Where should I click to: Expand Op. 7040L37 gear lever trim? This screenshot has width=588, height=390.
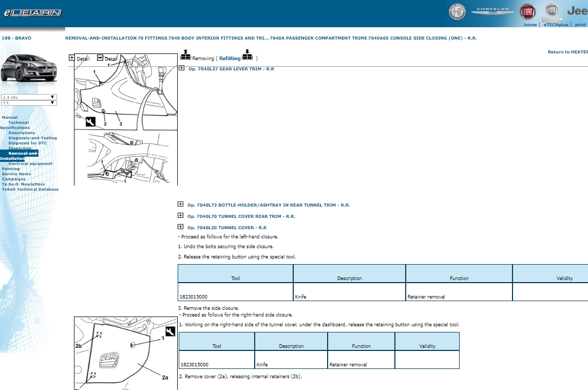click(x=181, y=68)
